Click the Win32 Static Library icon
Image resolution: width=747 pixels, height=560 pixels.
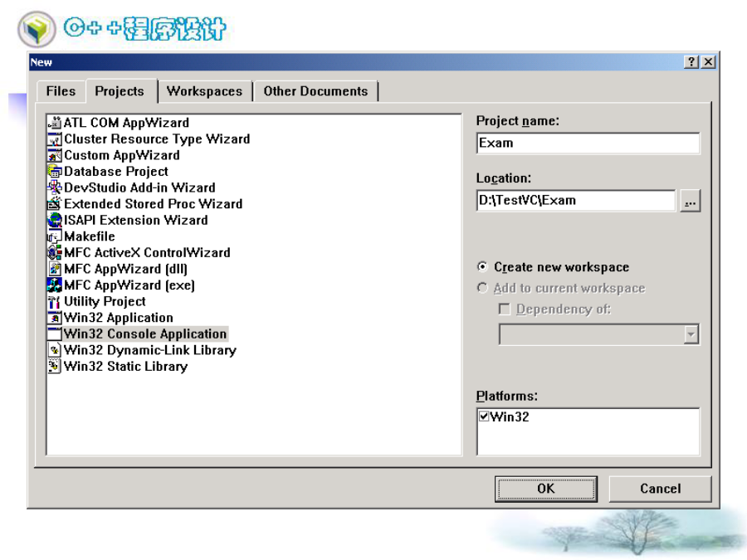point(55,366)
